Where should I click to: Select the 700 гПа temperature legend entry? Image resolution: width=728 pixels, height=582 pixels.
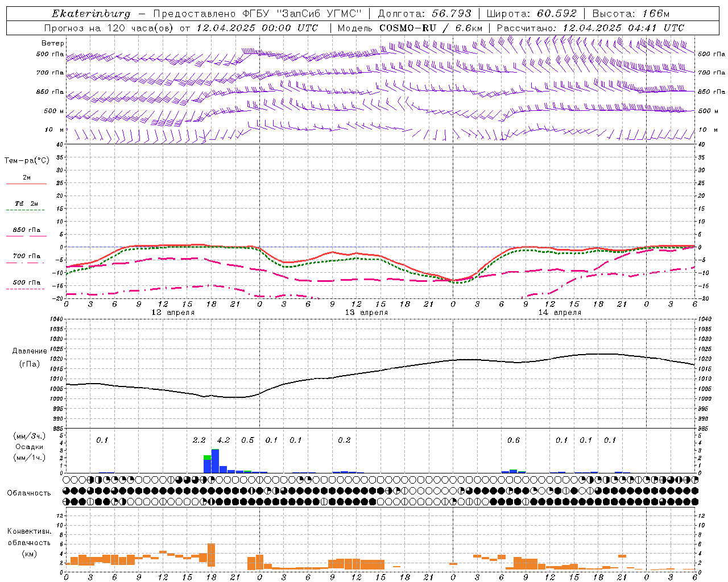pos(27,256)
